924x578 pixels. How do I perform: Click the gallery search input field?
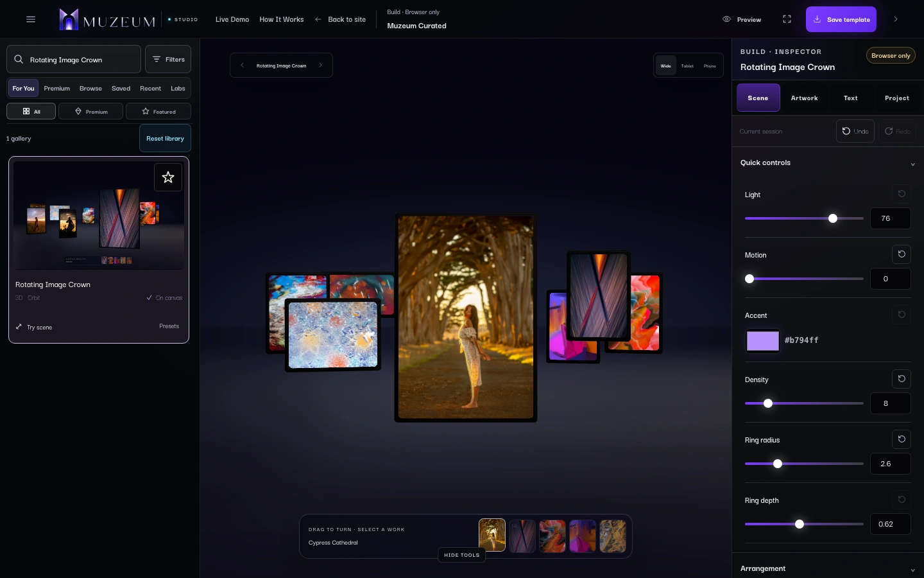tap(74, 59)
